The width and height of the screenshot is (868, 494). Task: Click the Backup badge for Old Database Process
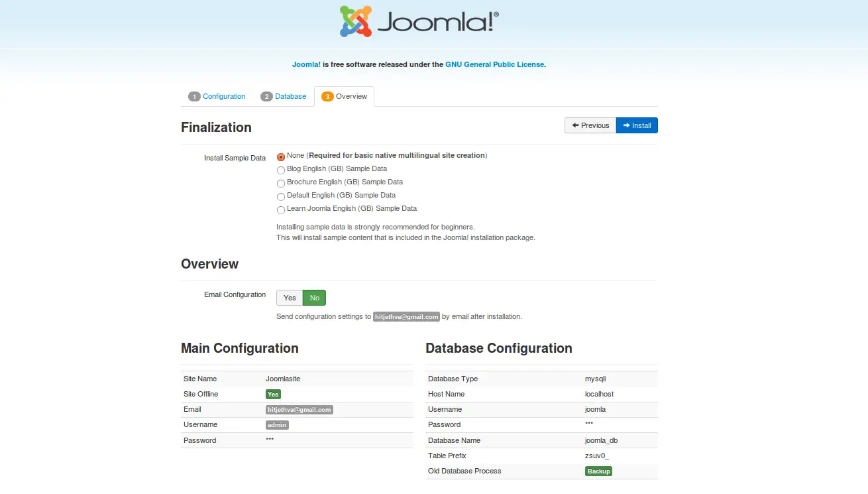pyautogui.click(x=598, y=471)
